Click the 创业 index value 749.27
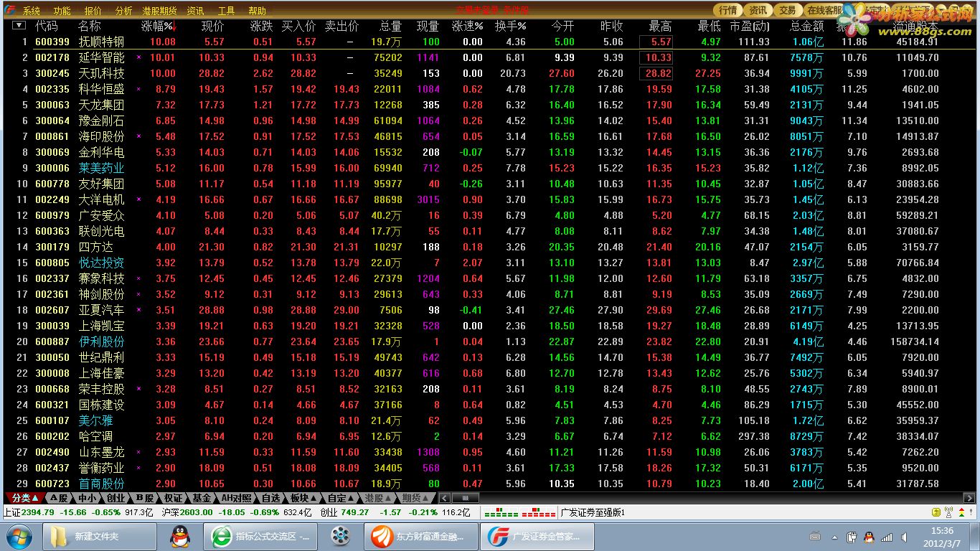Screen dimensions: 980x551 [x=354, y=512]
